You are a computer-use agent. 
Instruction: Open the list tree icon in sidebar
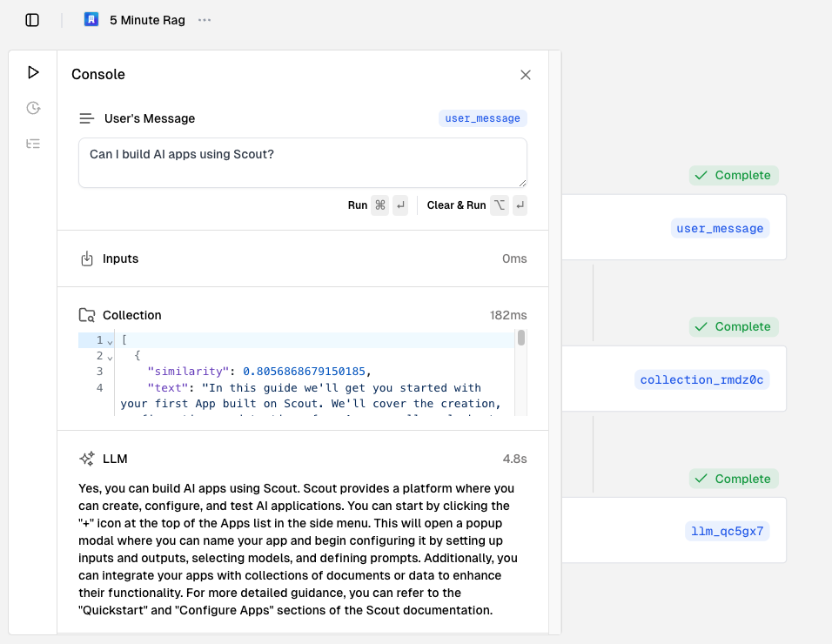pyautogui.click(x=33, y=144)
